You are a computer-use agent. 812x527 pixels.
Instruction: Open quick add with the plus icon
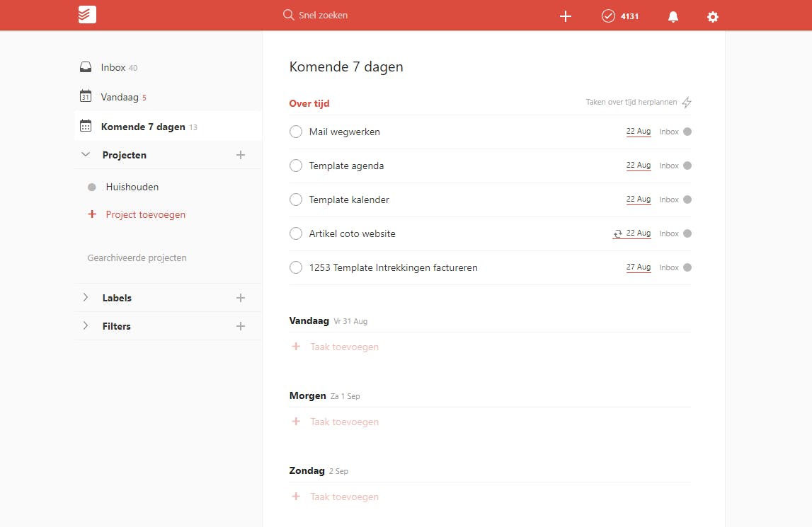click(565, 16)
